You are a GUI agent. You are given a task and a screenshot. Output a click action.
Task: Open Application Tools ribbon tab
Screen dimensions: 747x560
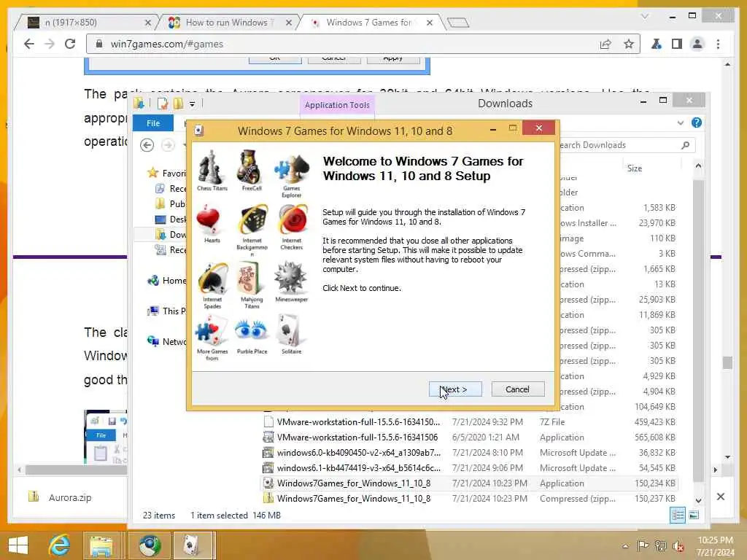point(337,105)
